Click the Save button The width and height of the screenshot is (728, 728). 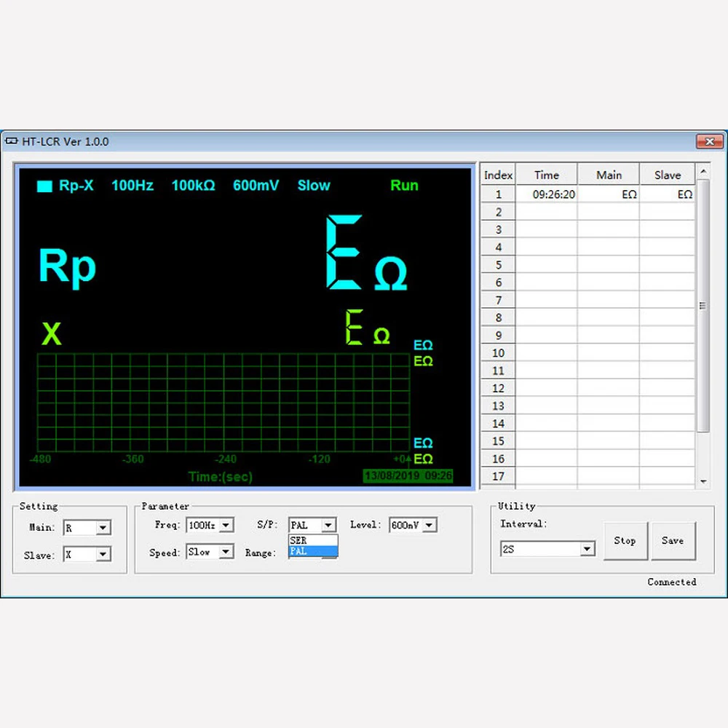[x=673, y=540]
